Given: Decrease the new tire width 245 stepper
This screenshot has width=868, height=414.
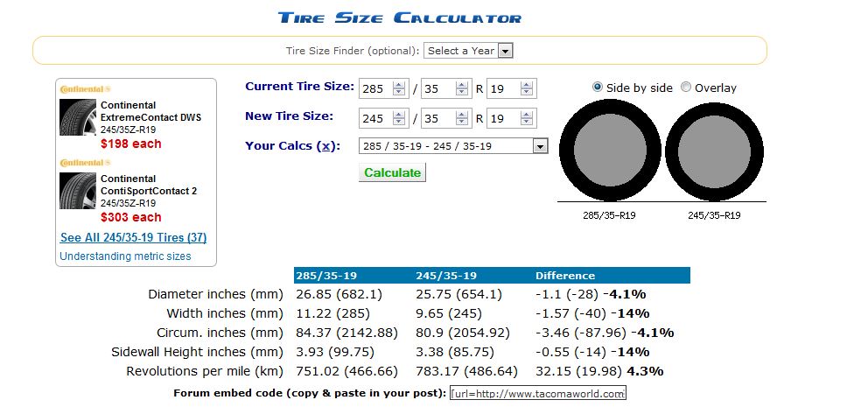Looking at the screenshot, I should coord(399,122).
